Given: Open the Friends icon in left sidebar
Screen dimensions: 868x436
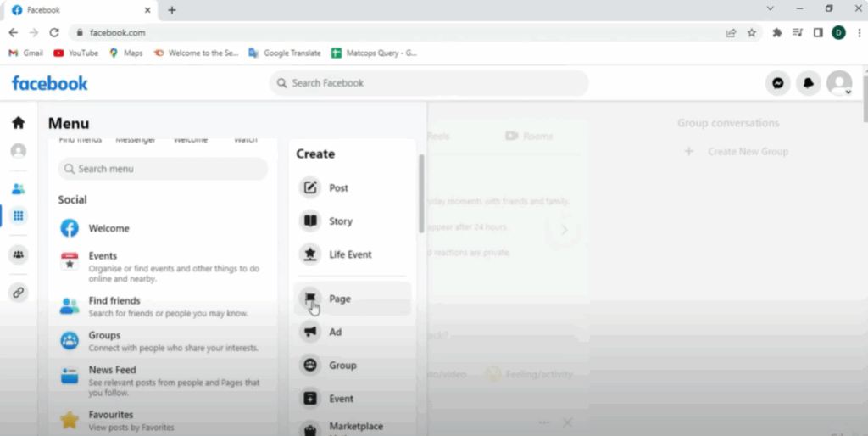Looking at the screenshot, I should pos(19,189).
